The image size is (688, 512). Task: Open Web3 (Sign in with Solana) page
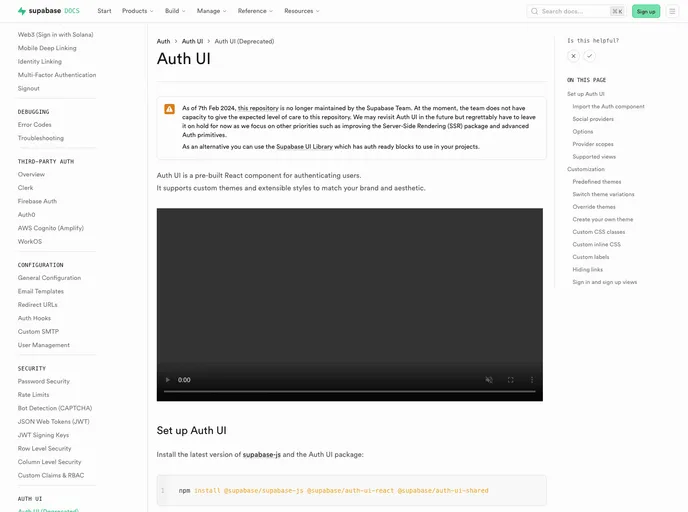pos(55,35)
